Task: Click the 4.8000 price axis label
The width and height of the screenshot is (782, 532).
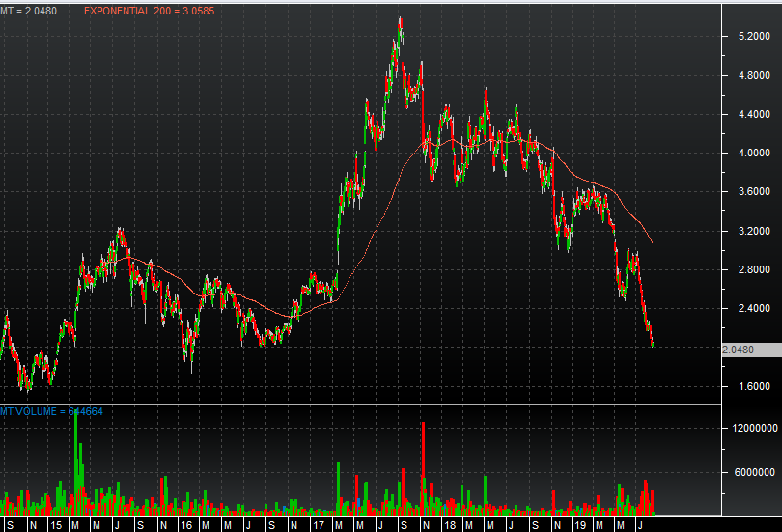Action: click(x=754, y=75)
